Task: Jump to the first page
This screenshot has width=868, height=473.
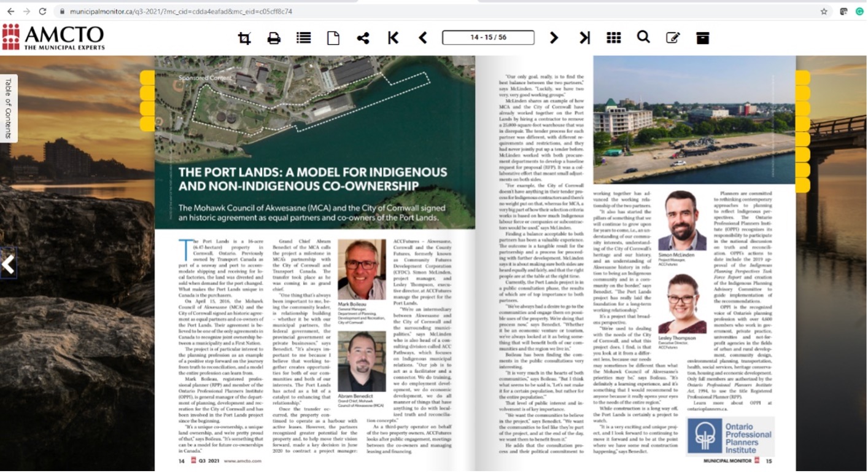Action: (393, 38)
